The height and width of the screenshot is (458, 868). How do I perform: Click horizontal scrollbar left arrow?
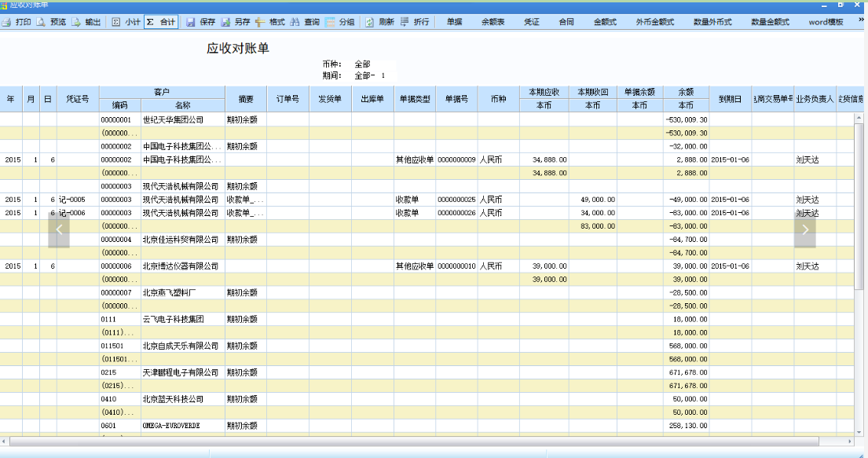[5, 442]
